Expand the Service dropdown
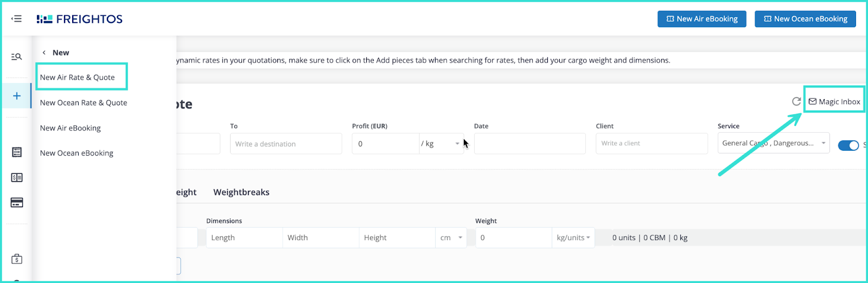The width and height of the screenshot is (868, 283). coord(773,143)
